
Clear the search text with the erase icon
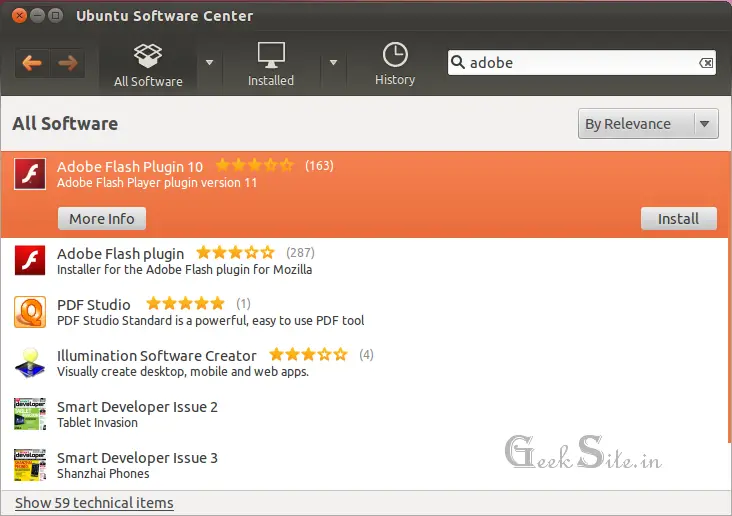click(x=706, y=63)
